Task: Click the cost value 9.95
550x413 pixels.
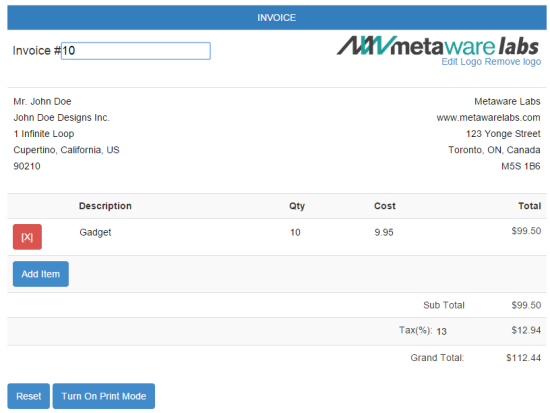Action: tap(384, 232)
